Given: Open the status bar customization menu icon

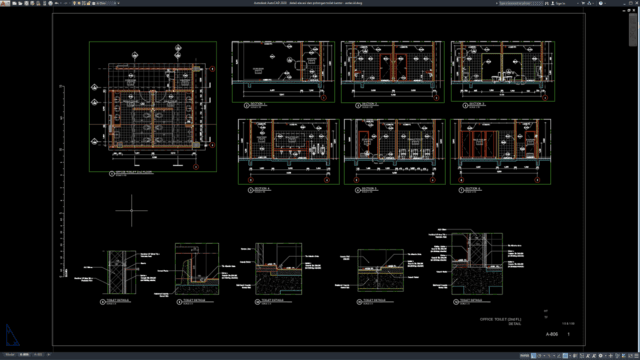Looking at the screenshot, I should click(x=636, y=356).
